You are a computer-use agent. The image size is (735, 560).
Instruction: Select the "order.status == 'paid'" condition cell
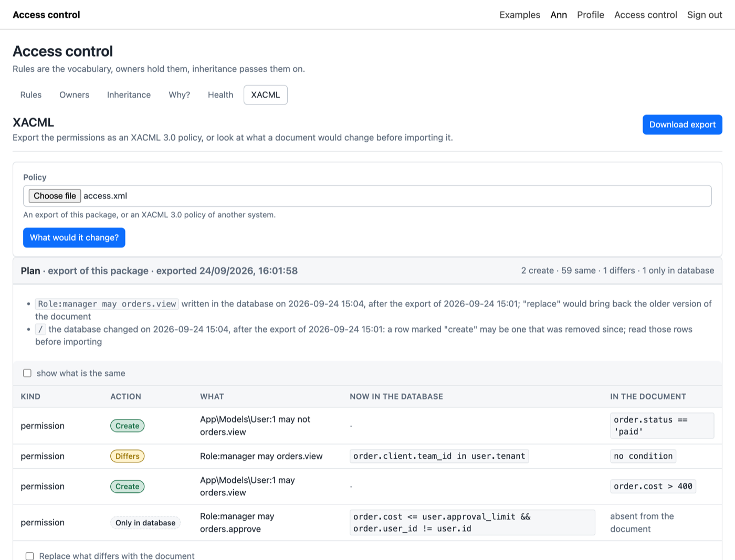coord(662,426)
